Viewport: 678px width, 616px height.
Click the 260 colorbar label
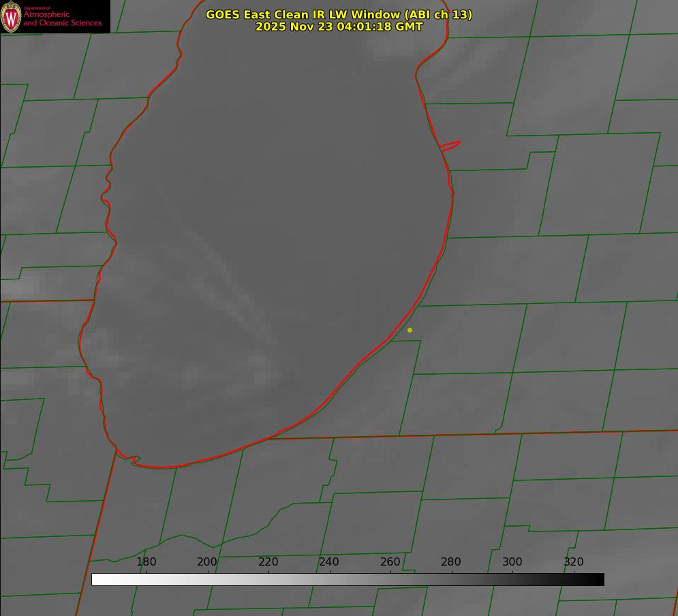[x=390, y=561]
